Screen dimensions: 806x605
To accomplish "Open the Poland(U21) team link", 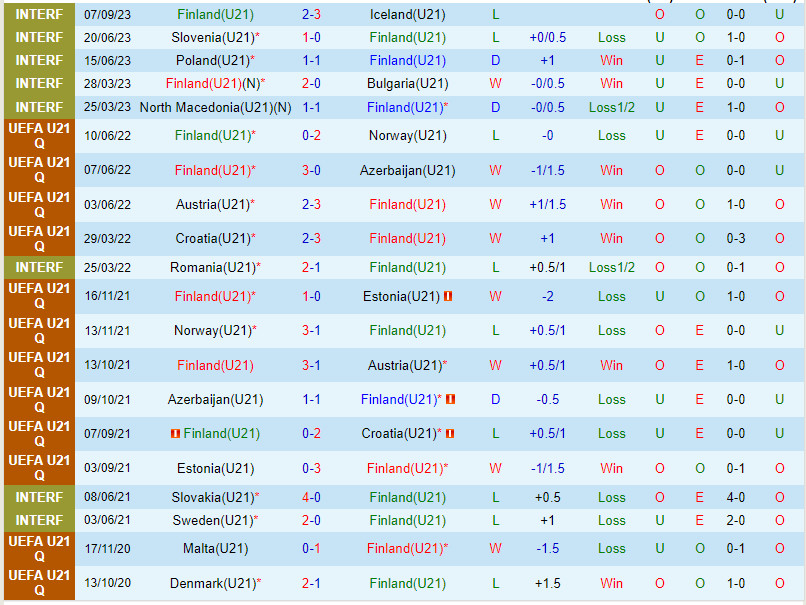I will click(x=214, y=60).
